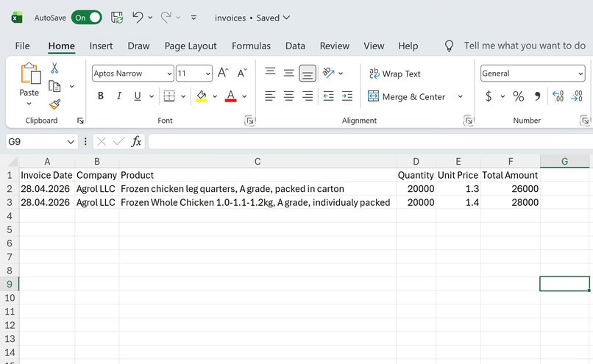Viewport: 593px width, 364px height.
Task: Click the Increase Decimal icon
Action: (558, 96)
